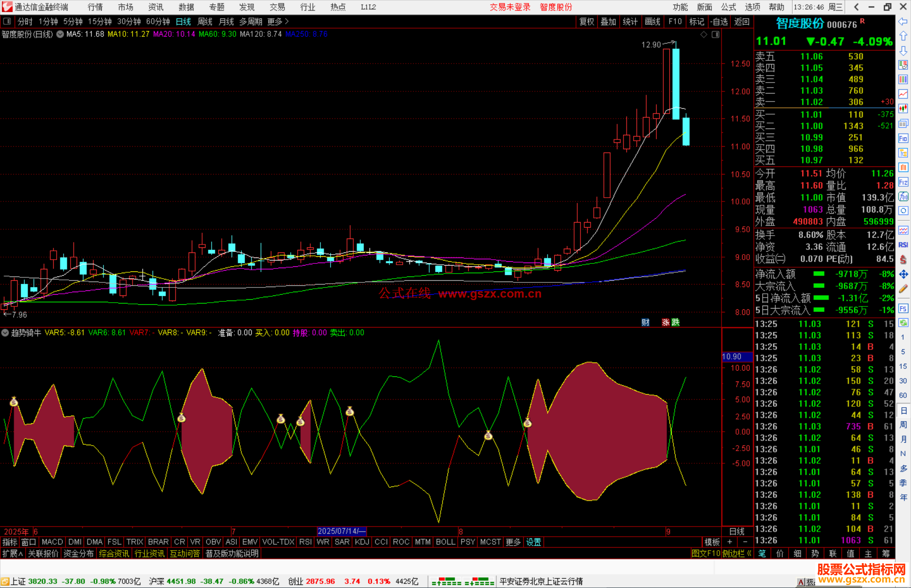Open the 模板 template selector
The image size is (911, 588).
coord(712,542)
